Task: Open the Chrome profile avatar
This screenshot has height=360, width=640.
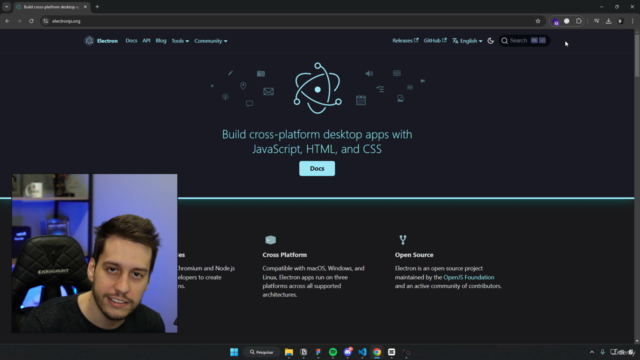Action: [x=620, y=21]
